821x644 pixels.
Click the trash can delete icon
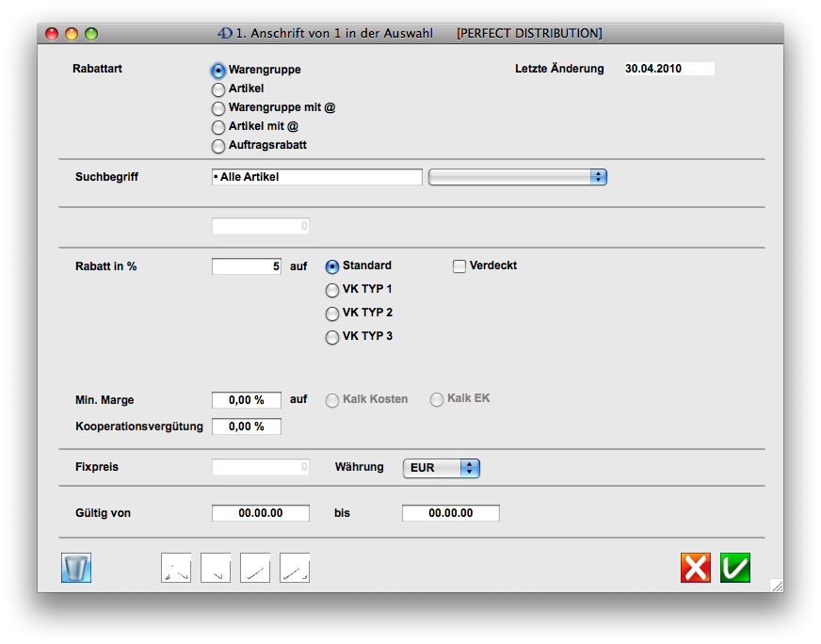pyautogui.click(x=76, y=568)
